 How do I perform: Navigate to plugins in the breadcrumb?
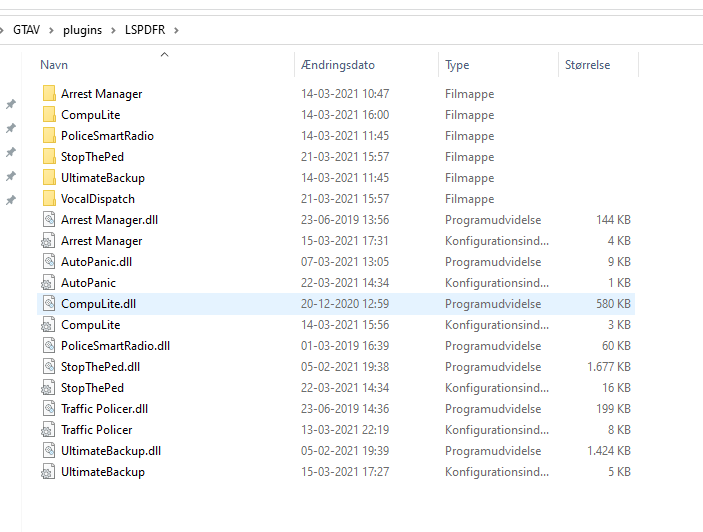tap(82, 30)
